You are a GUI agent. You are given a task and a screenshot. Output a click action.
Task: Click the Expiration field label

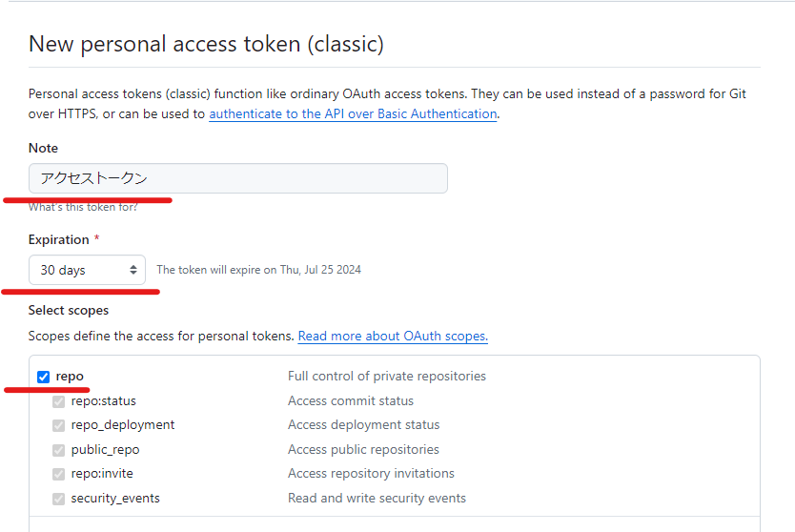[x=59, y=239]
